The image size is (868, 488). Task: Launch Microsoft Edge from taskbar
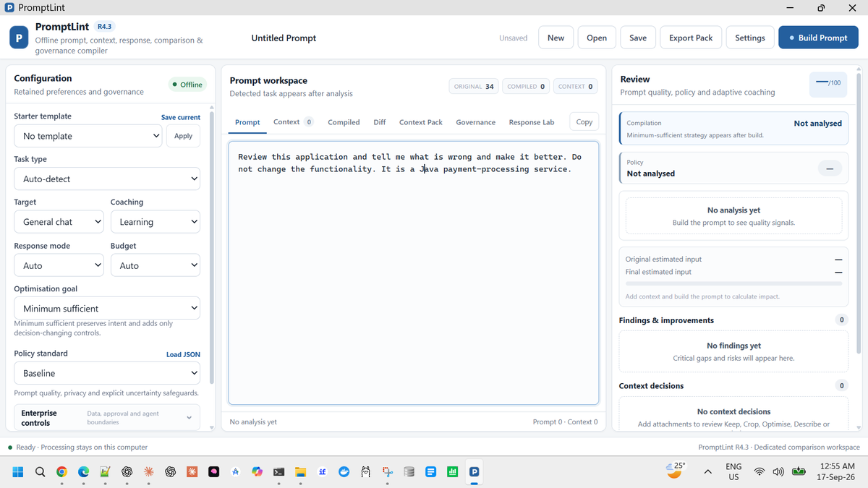pyautogui.click(x=83, y=472)
